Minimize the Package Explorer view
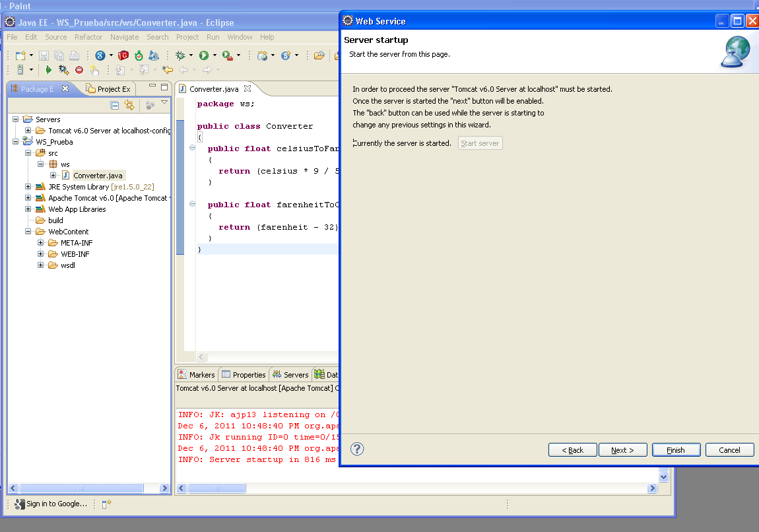The image size is (759, 532). click(x=152, y=86)
